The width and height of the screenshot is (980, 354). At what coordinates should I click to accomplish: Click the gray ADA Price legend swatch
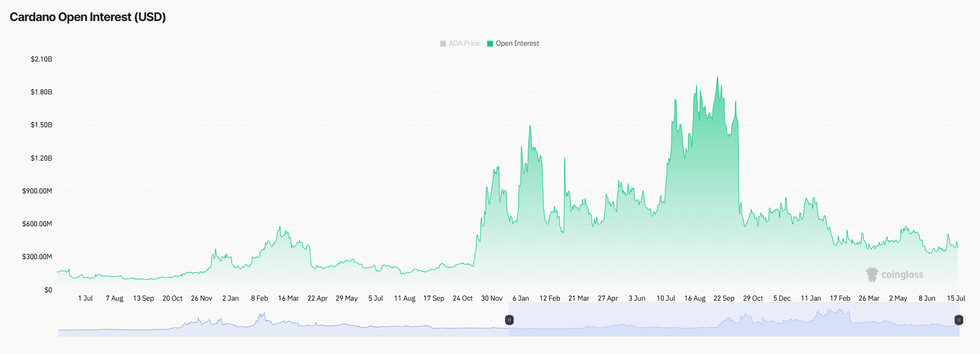(443, 44)
